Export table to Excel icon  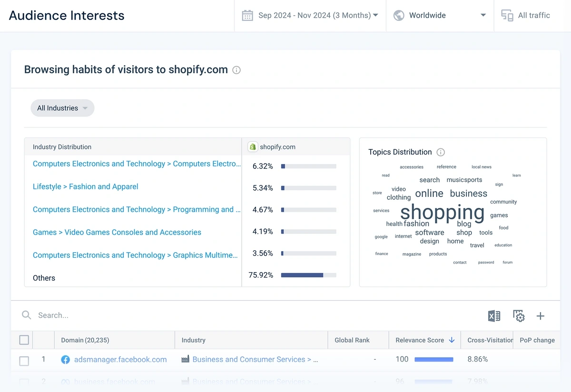pyautogui.click(x=494, y=316)
